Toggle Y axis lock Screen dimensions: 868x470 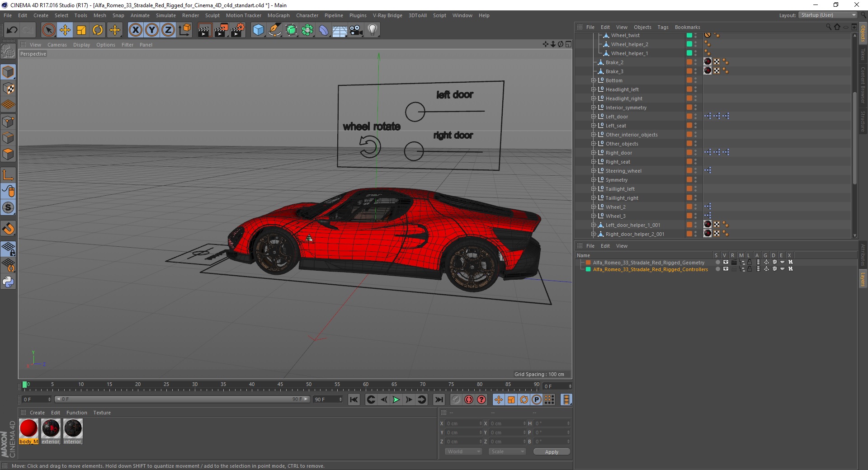pos(152,30)
